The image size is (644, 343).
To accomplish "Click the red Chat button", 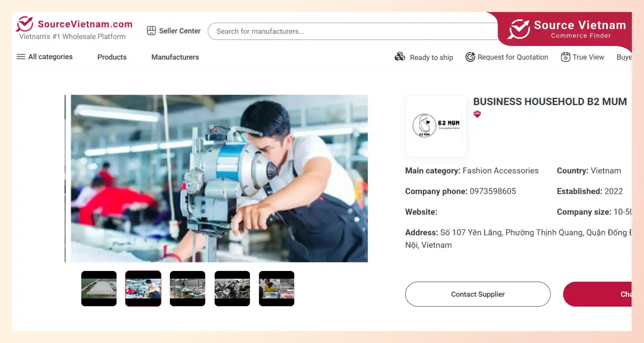I will click(x=598, y=294).
